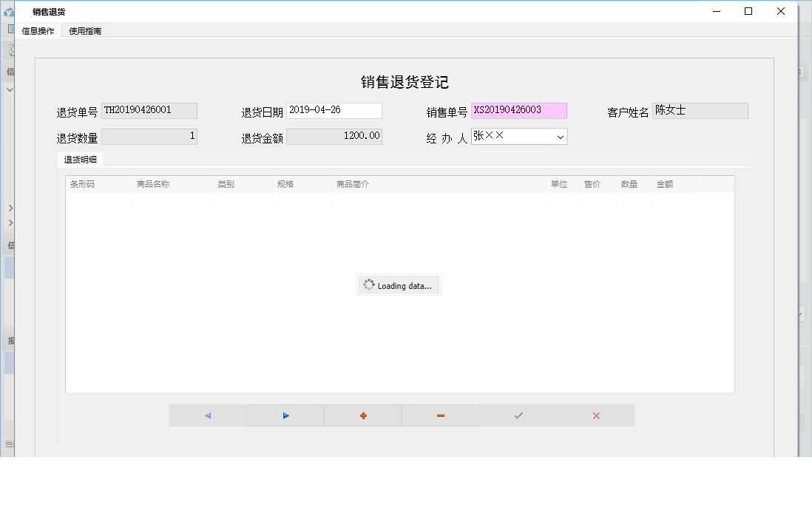Expand the upper arrow in the left sidebar
Image resolution: width=812 pixels, height=521 pixels.
[x=10, y=208]
